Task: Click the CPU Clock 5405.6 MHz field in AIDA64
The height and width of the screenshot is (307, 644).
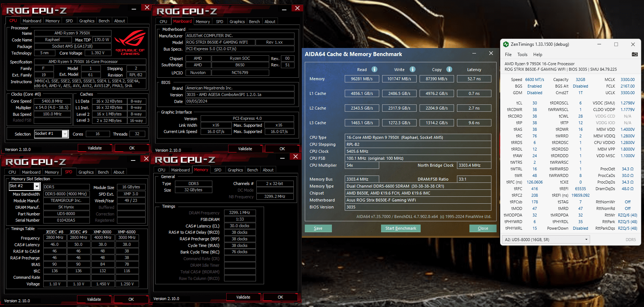Action: click(418, 151)
